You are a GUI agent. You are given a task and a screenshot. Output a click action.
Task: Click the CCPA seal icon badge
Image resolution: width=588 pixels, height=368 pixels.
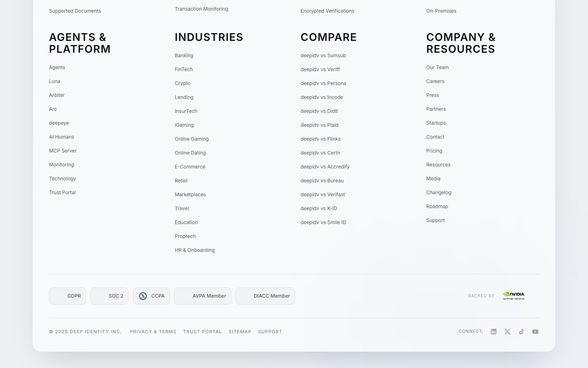tap(143, 296)
